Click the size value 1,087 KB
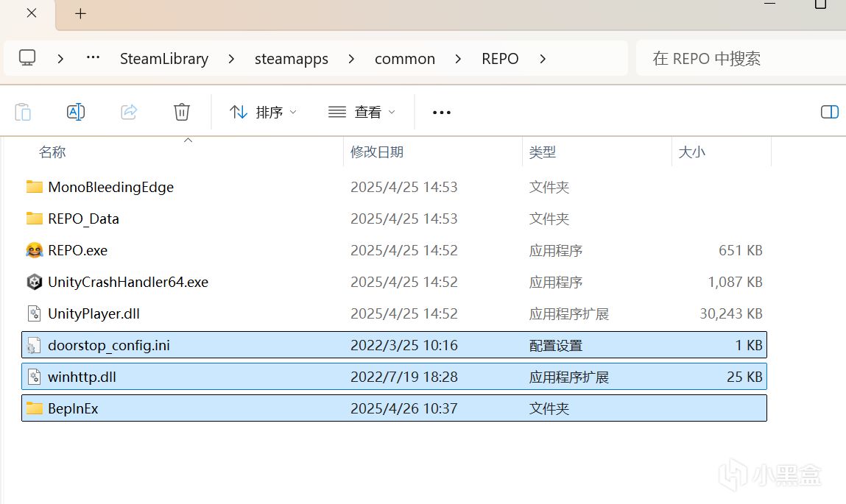Image resolution: width=846 pixels, height=504 pixels. [x=735, y=282]
